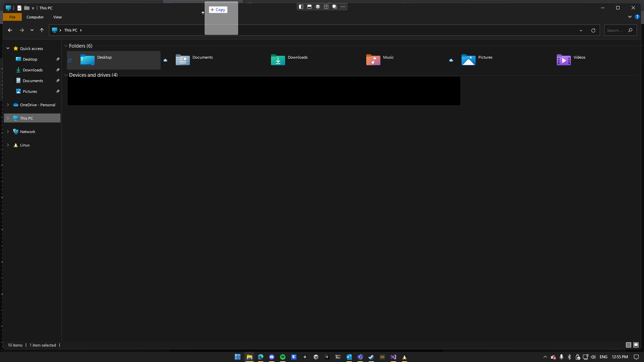Image resolution: width=644 pixels, height=362 pixels.
Task: Click the Back navigation arrow
Action: (x=10, y=30)
